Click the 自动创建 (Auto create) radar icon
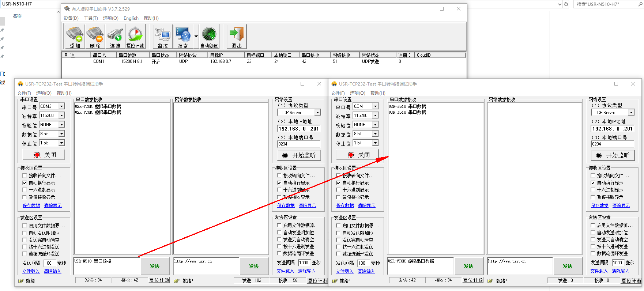 (x=209, y=37)
